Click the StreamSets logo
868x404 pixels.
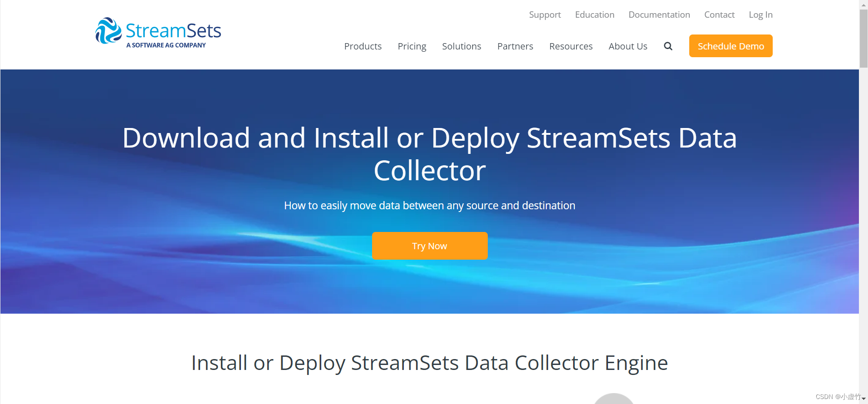click(x=158, y=32)
